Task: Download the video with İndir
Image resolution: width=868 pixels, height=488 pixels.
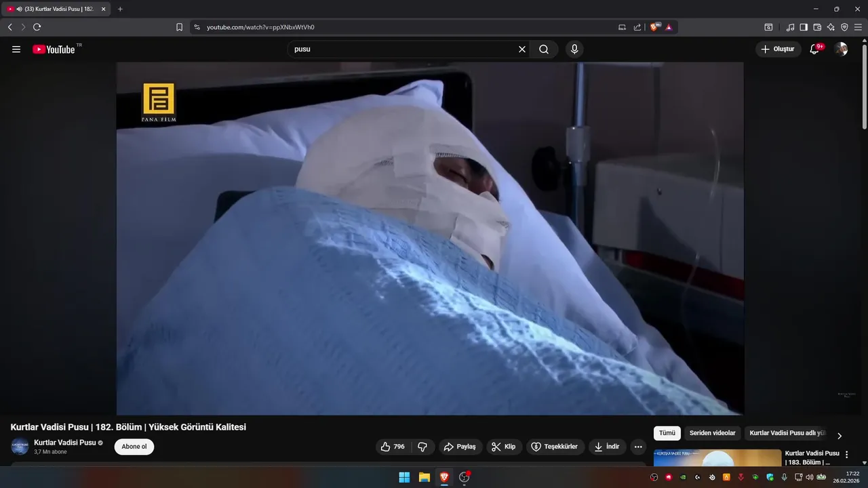Action: [607, 447]
